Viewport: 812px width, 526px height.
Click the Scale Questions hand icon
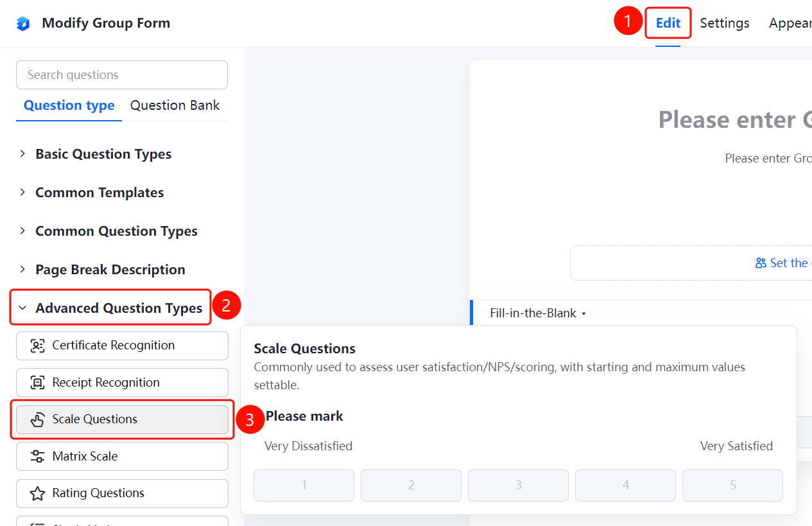click(37, 419)
